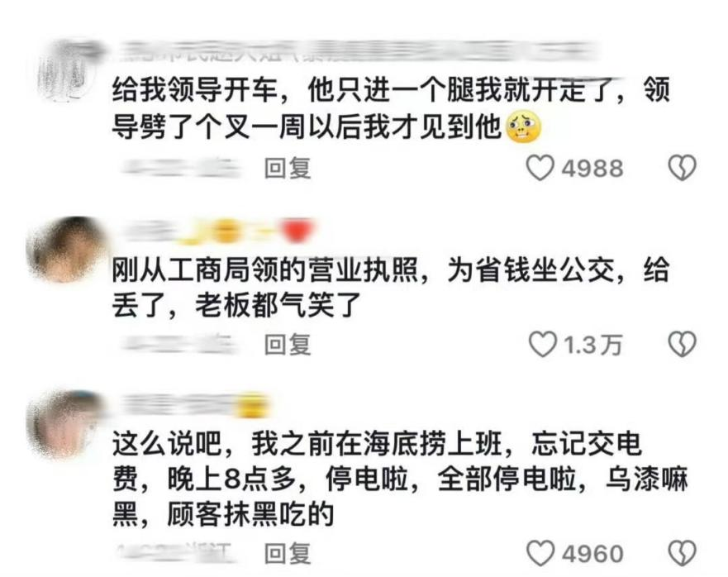Reply to the 营业执照 comment
The width and height of the screenshot is (728, 577).
pos(288,345)
